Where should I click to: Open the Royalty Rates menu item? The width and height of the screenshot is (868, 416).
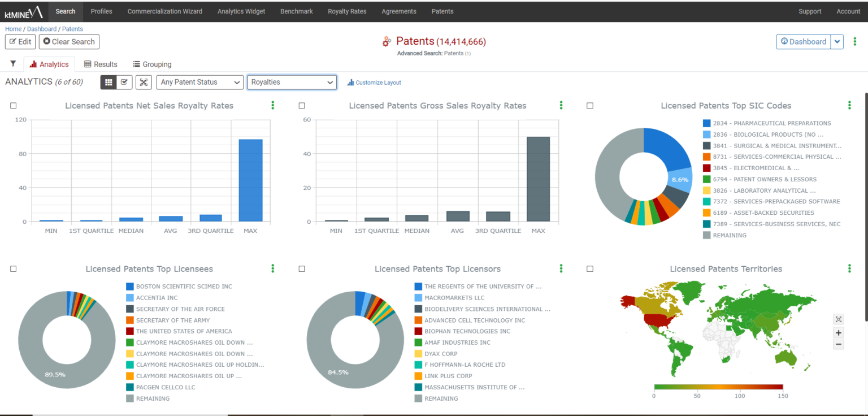[x=347, y=11]
